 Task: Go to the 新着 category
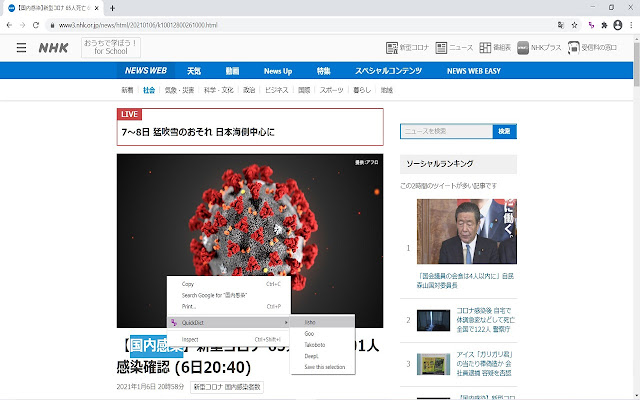pos(127,90)
